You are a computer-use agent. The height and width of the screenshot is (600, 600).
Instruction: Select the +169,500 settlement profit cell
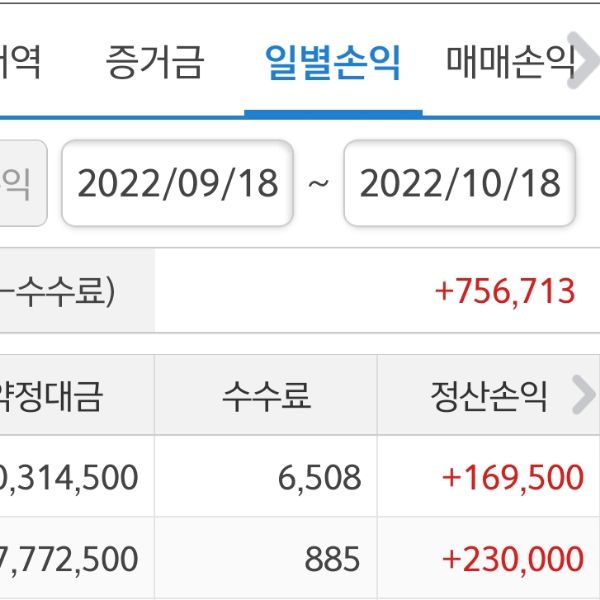click(512, 477)
